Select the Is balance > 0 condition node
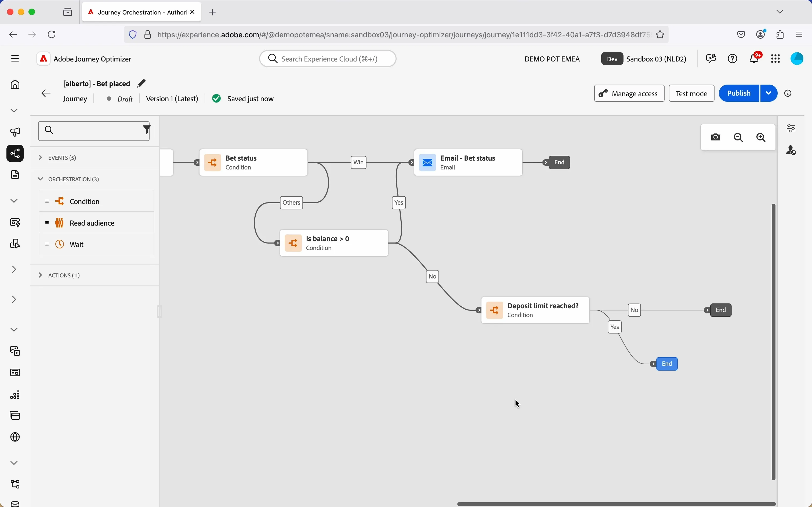Viewport: 812px width, 507px height. [x=334, y=243]
